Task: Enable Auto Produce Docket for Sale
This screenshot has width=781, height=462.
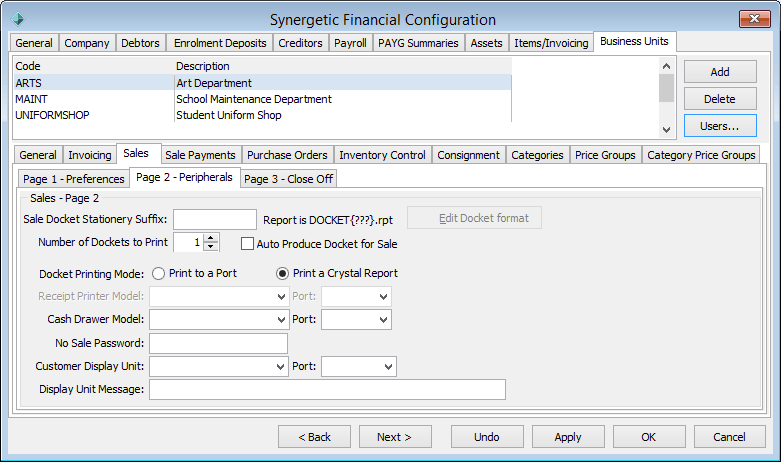Action: [x=247, y=244]
